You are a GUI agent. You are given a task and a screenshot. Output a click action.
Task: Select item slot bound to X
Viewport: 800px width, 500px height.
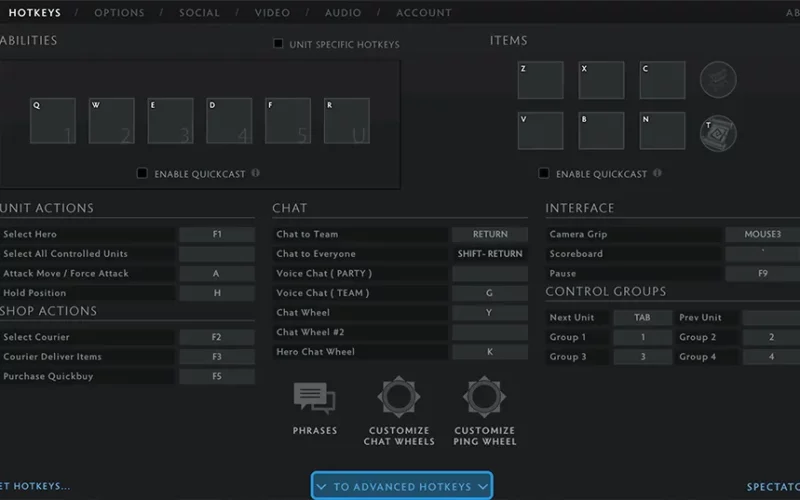pos(602,80)
